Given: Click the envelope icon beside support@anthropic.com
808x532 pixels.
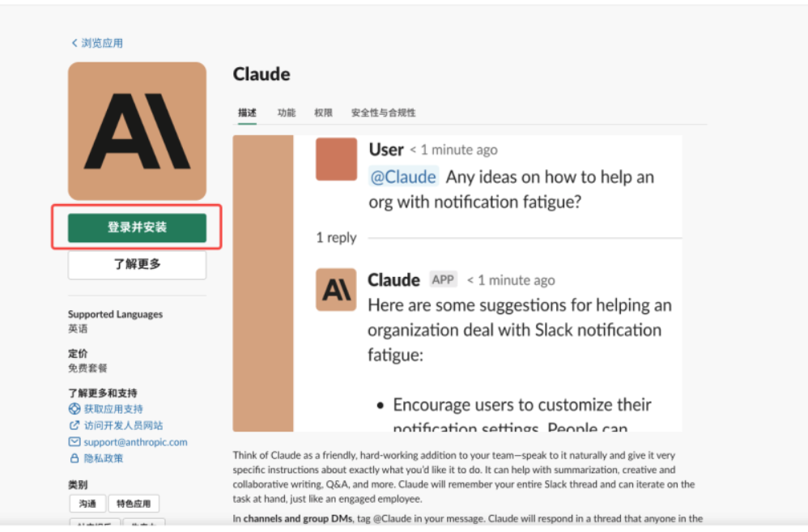Looking at the screenshot, I should click(74, 442).
